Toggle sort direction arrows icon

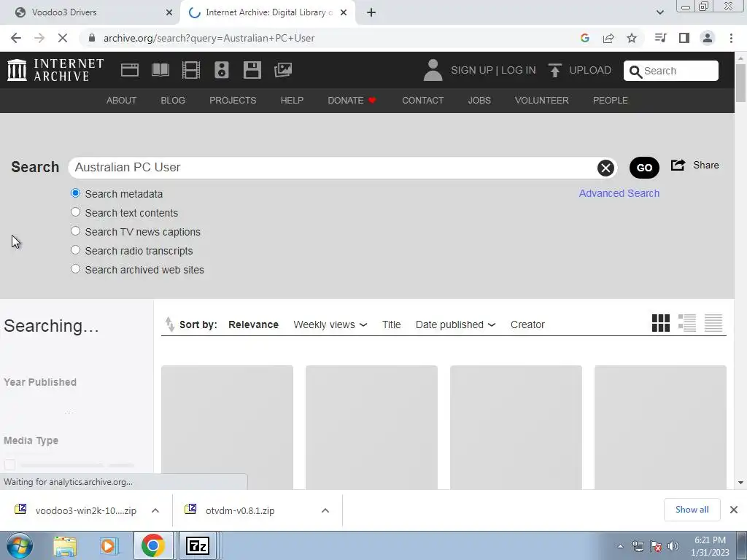[x=169, y=324]
